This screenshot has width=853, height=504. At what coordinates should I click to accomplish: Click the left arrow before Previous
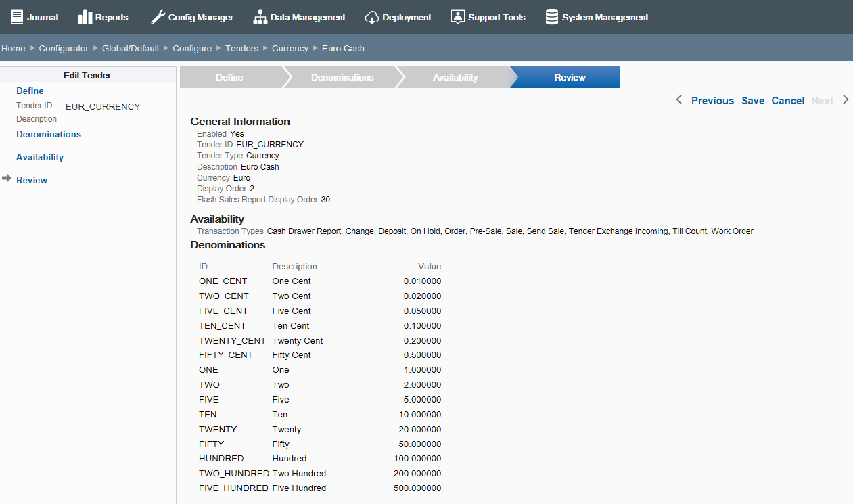pos(678,99)
